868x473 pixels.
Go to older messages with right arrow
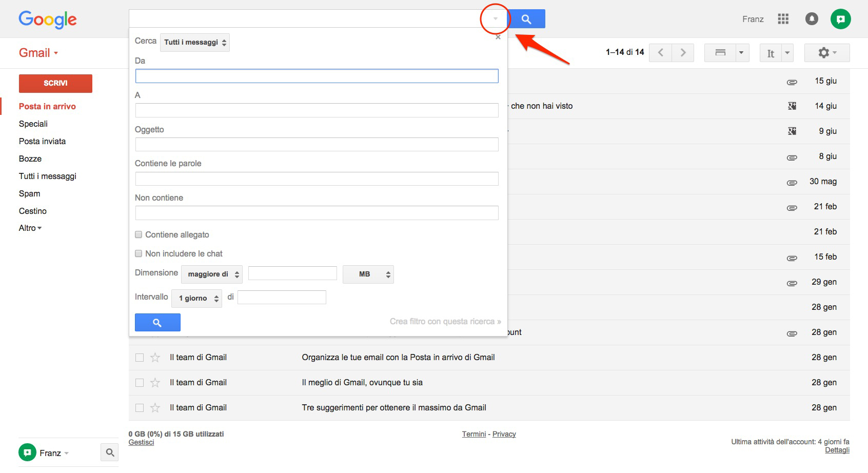pos(683,53)
